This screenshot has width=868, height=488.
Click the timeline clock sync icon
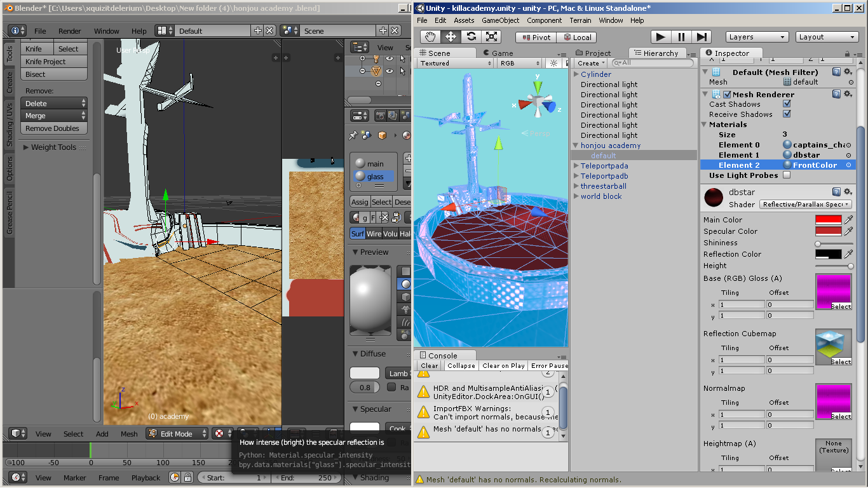coord(175,477)
